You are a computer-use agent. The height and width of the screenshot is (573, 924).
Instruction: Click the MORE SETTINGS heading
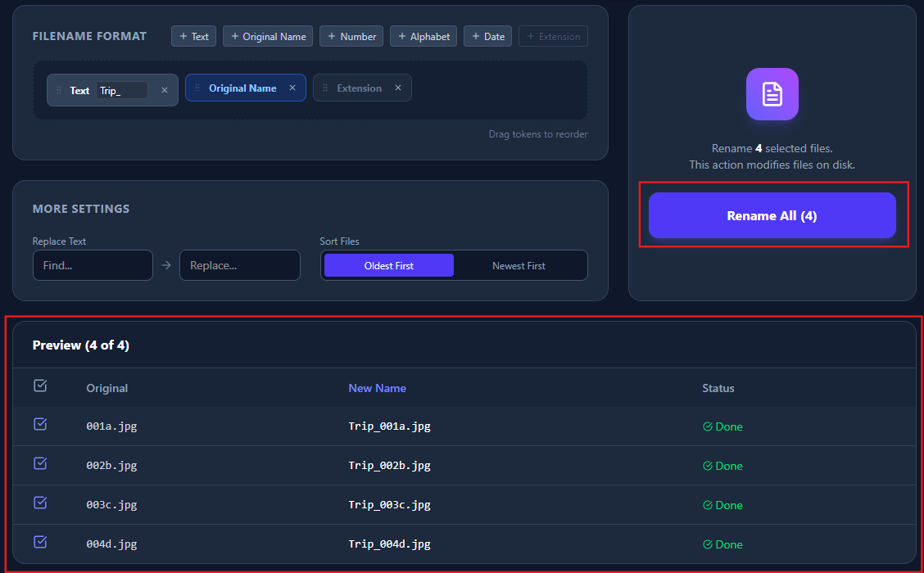pos(81,209)
